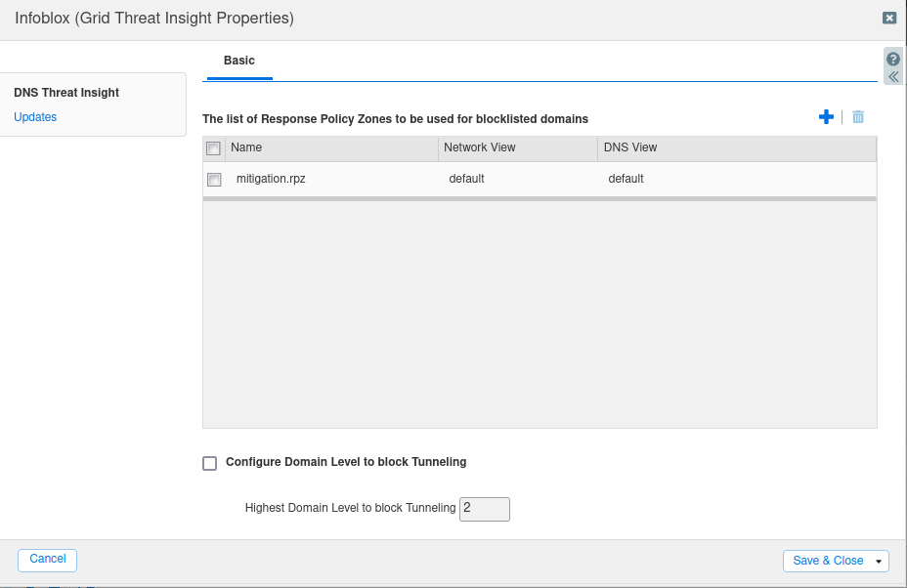Focus the Highest Domain Level input field
Image resolution: width=907 pixels, height=588 pixels.
coord(484,509)
